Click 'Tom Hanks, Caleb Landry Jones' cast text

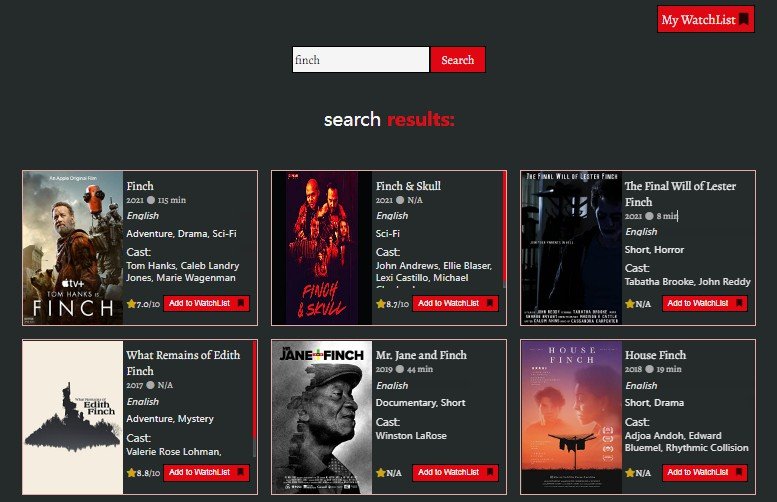coord(182,272)
